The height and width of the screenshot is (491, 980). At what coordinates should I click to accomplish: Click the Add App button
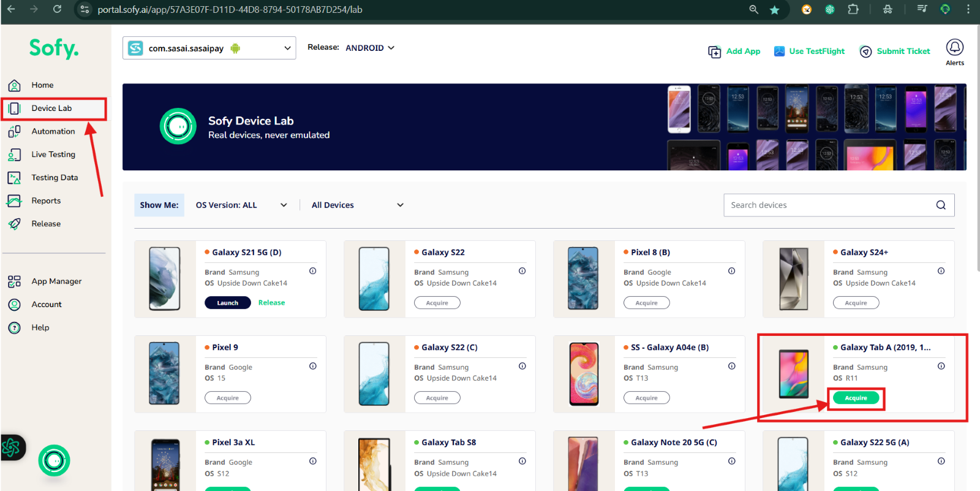click(x=734, y=51)
